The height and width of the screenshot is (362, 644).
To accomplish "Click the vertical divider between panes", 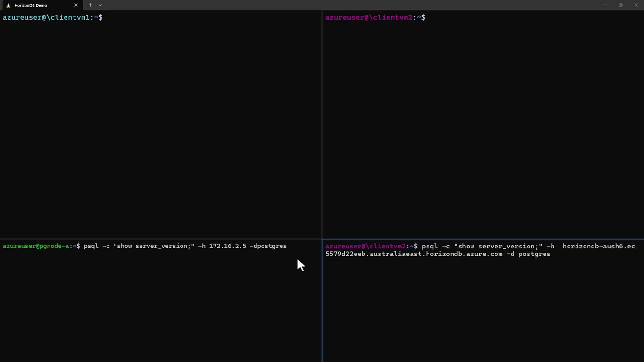I will point(322,125).
